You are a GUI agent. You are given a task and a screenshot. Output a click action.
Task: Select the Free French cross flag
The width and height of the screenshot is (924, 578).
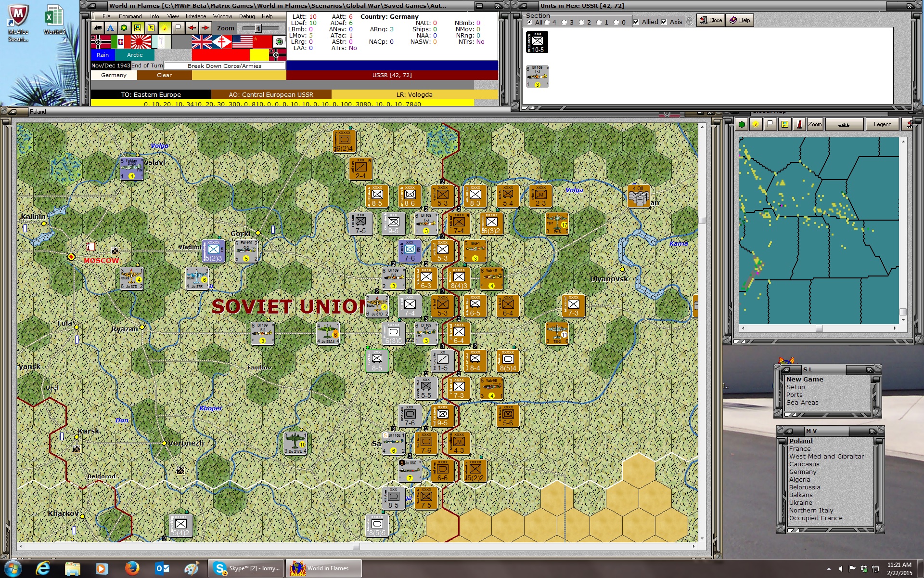tap(222, 42)
